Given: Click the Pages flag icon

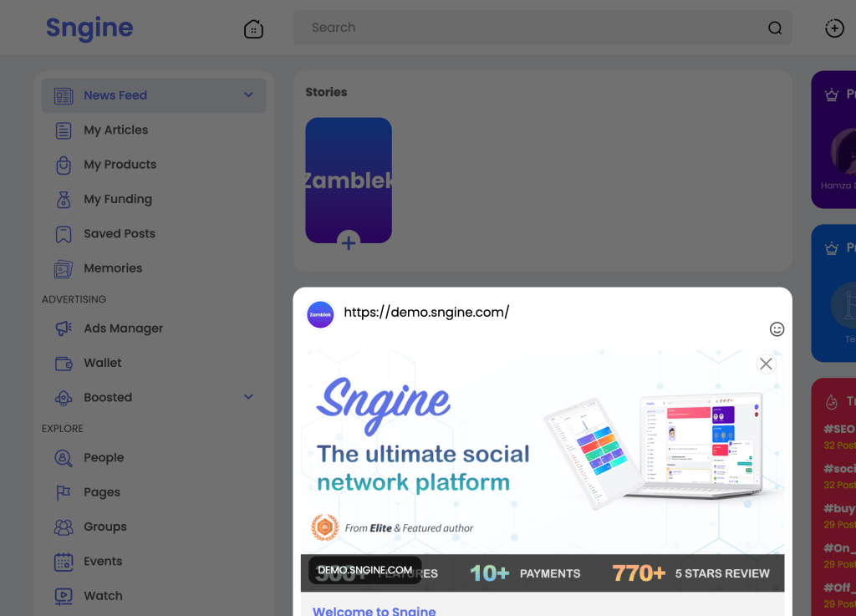Looking at the screenshot, I should coord(64,492).
